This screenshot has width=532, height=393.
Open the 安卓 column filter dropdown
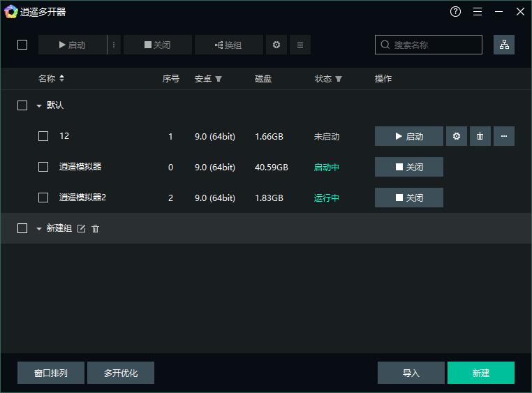point(219,79)
